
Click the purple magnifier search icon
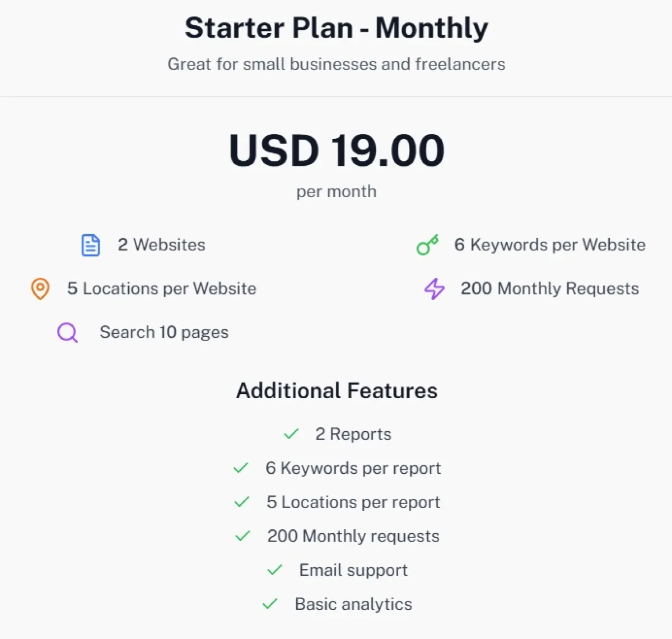click(x=67, y=333)
